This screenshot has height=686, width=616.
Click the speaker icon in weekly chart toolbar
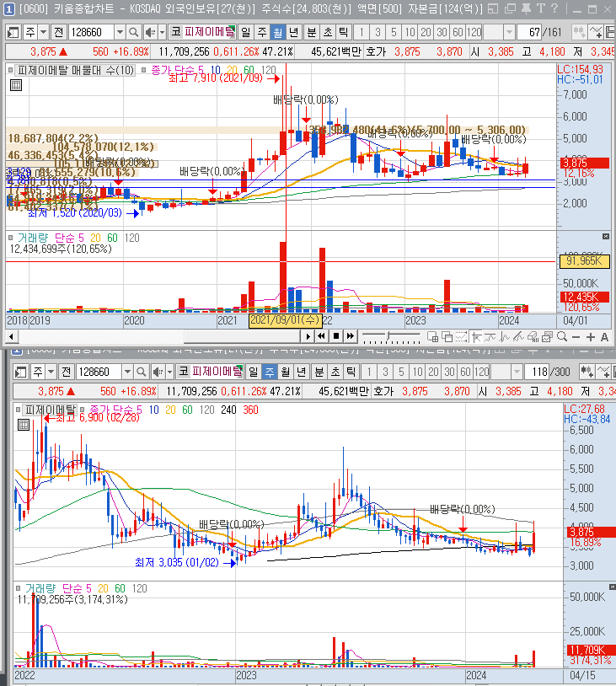pyautogui.click(x=158, y=372)
